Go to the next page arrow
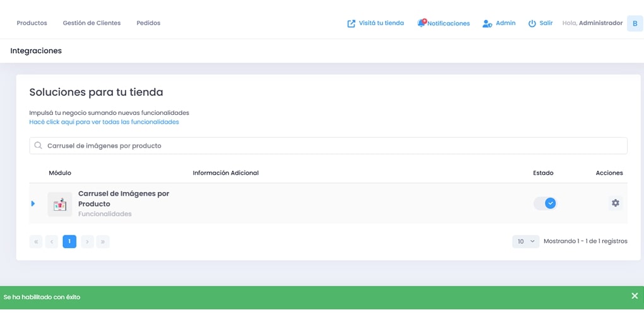Viewport: 644px width, 322px height. coord(87,241)
